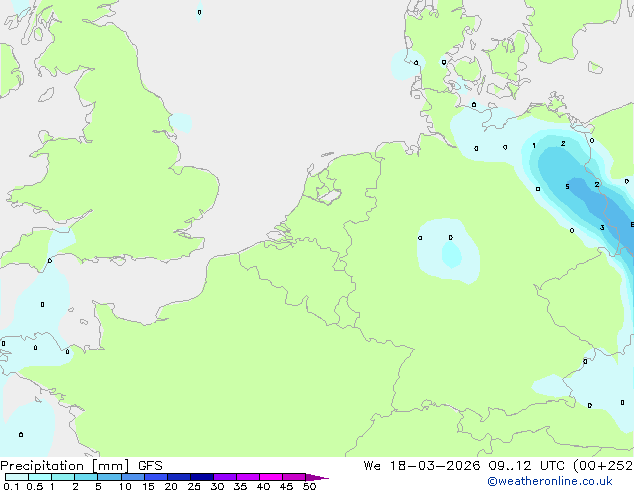This screenshot has height=490, width=634.
Task: Click the 2–5 mm legend color swatch
Action: pos(86,477)
